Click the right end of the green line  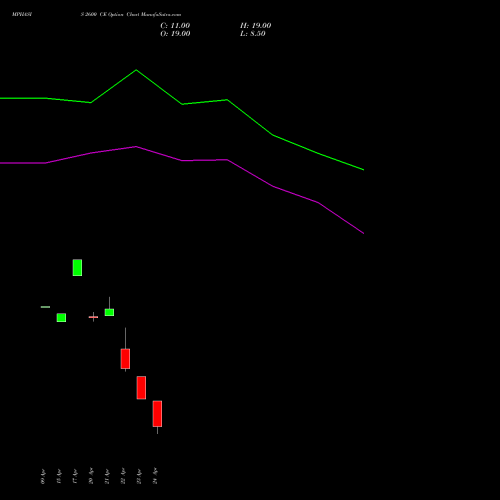[363, 170]
